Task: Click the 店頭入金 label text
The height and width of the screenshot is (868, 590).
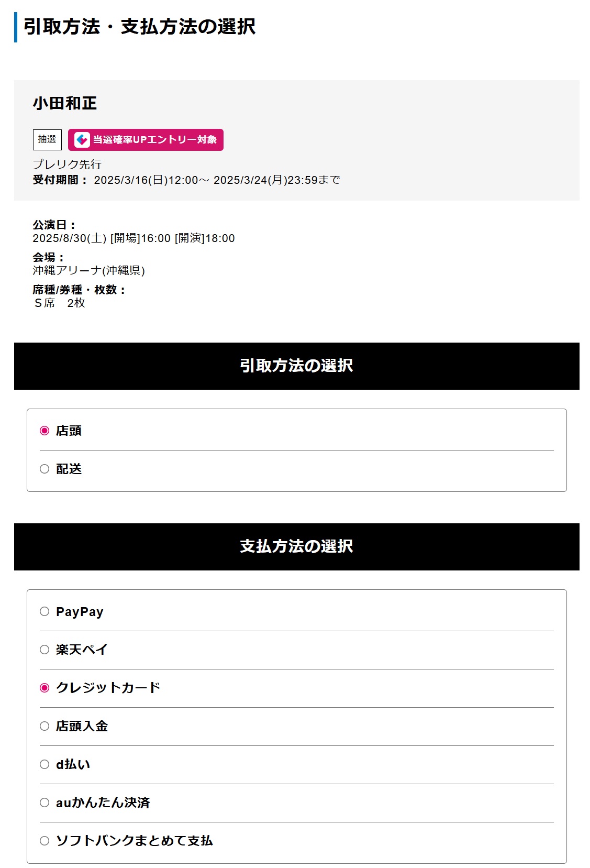Action: point(82,726)
